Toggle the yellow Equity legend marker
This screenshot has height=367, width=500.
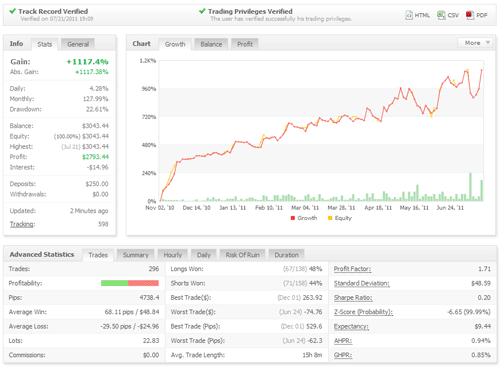(x=330, y=218)
